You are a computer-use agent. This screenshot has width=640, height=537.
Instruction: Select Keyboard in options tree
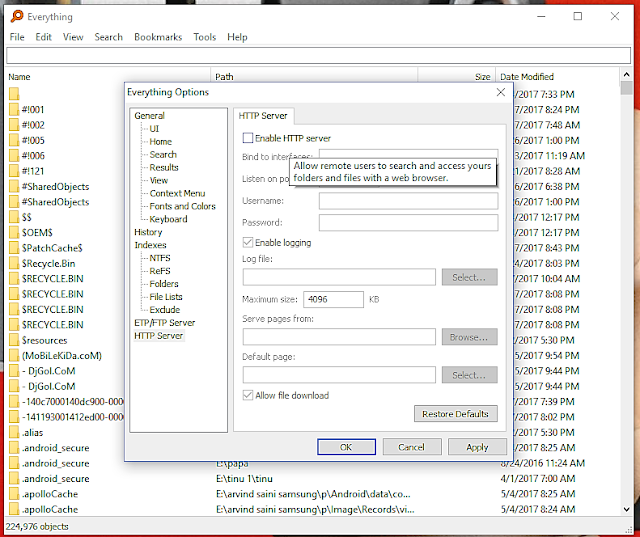click(168, 219)
